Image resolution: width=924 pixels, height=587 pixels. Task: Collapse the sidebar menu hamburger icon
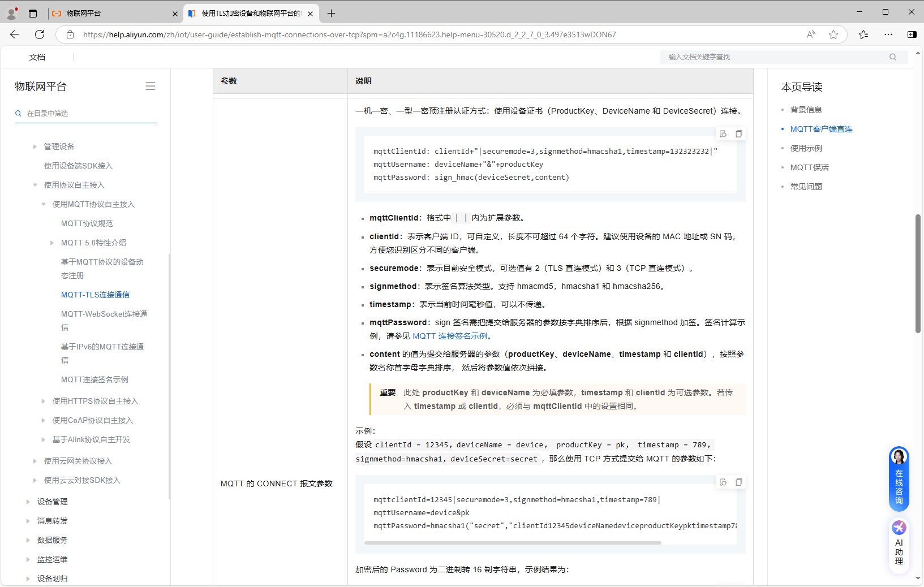click(x=151, y=86)
